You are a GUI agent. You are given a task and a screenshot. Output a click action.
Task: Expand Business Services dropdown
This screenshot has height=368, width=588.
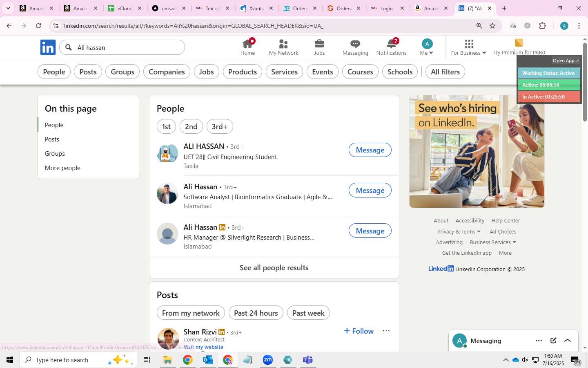click(x=493, y=242)
